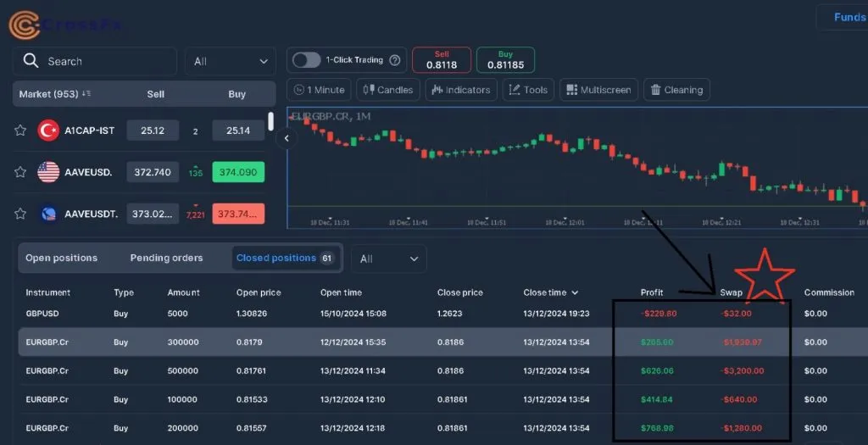Click the open time 15/10/2024 15:08

click(x=353, y=314)
